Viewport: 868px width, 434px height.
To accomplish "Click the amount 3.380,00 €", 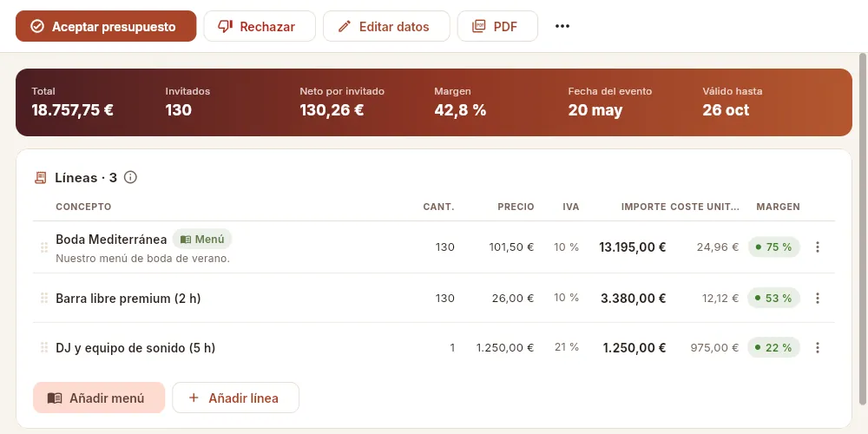I will coord(634,299).
